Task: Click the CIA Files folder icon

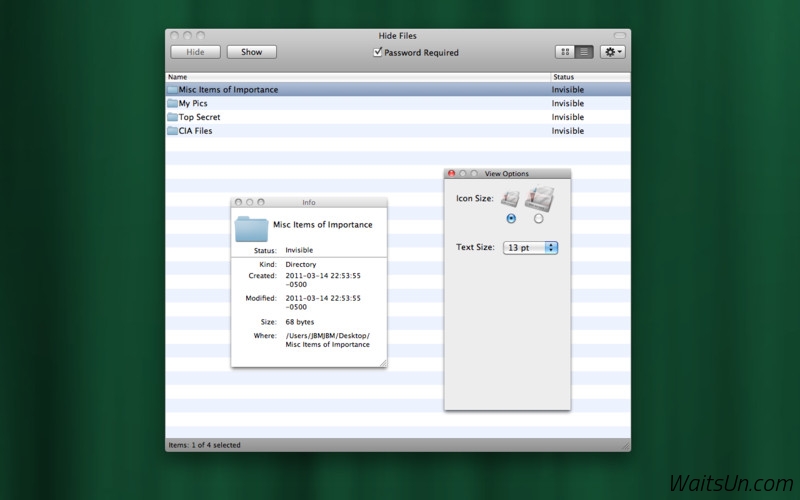Action: click(172, 131)
